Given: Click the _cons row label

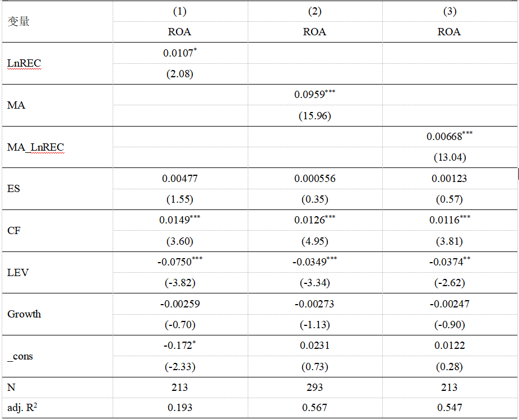Looking at the screenshot, I should point(20,356).
